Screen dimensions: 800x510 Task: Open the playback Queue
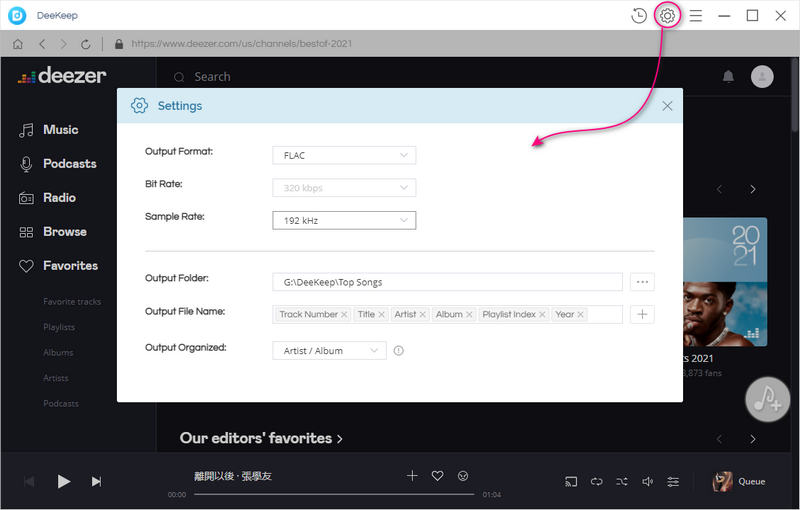pos(739,481)
